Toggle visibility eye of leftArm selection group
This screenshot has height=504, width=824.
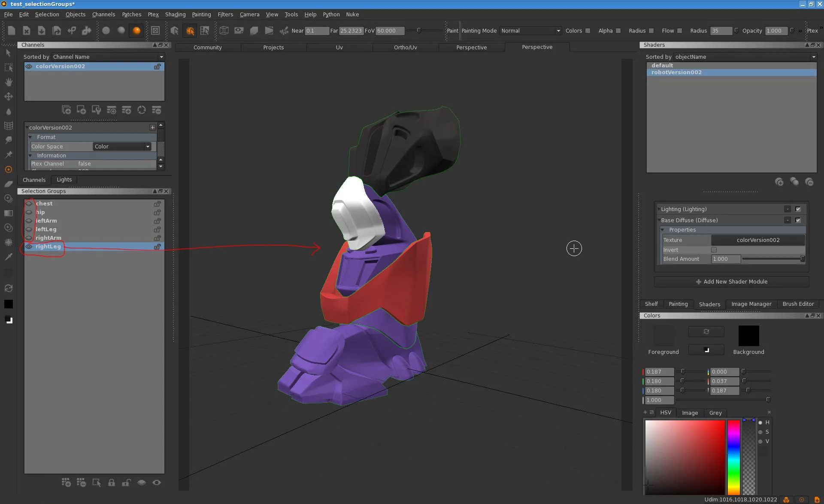pos(29,221)
